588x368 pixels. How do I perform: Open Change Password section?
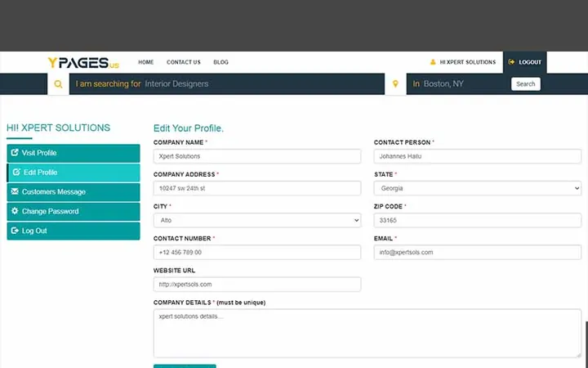[73, 212]
